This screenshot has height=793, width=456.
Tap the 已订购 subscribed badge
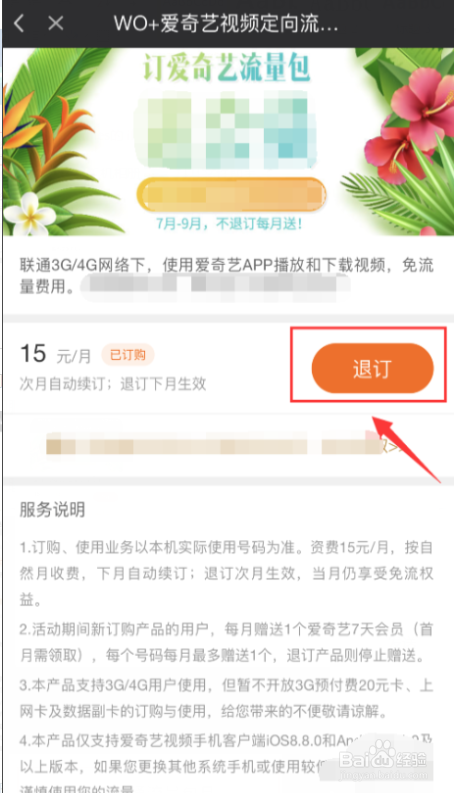coord(128,355)
